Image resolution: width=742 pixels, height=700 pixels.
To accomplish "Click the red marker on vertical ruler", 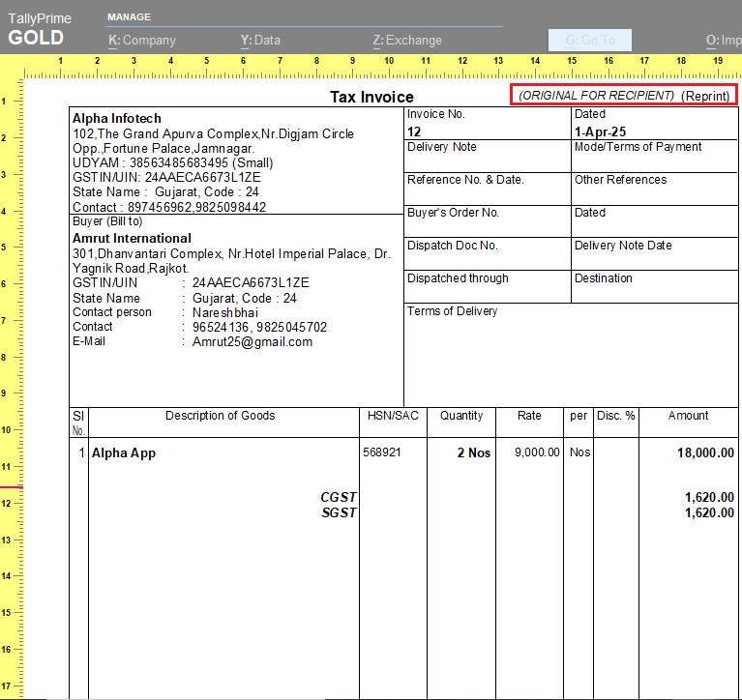I will [11, 488].
